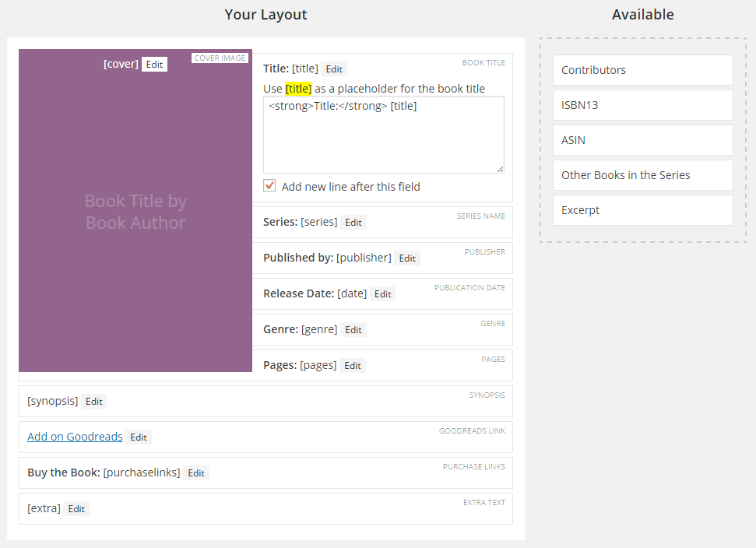Select the Excerpt available item

point(642,210)
